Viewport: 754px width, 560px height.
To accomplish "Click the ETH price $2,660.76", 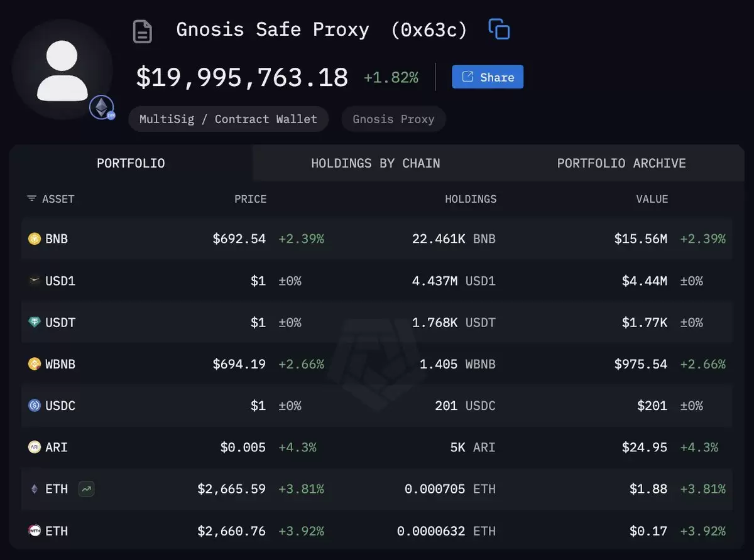I will point(232,531).
